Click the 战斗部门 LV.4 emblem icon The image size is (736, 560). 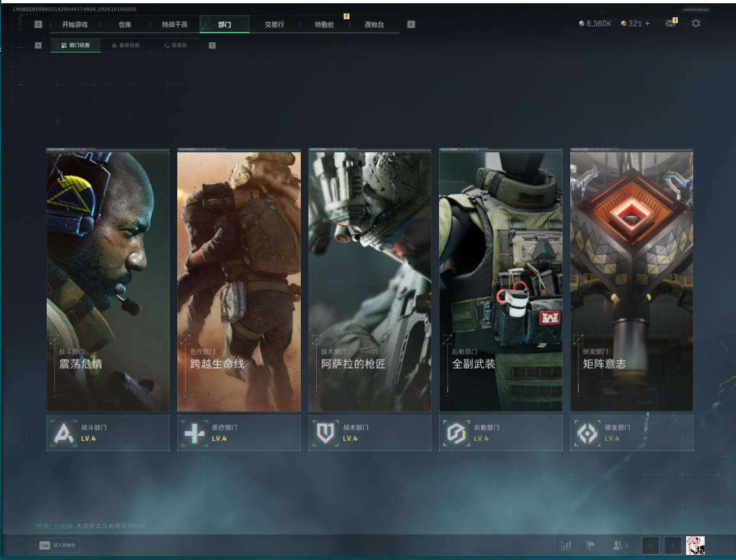64,433
